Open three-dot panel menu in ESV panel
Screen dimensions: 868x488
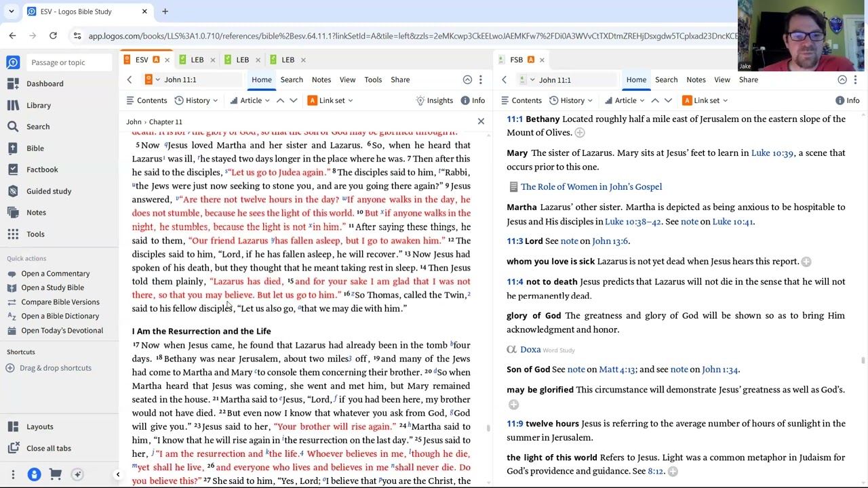481,80
